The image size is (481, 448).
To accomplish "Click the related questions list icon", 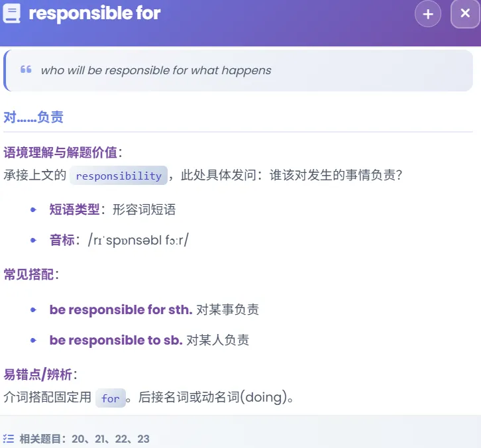I will click(x=9, y=439).
